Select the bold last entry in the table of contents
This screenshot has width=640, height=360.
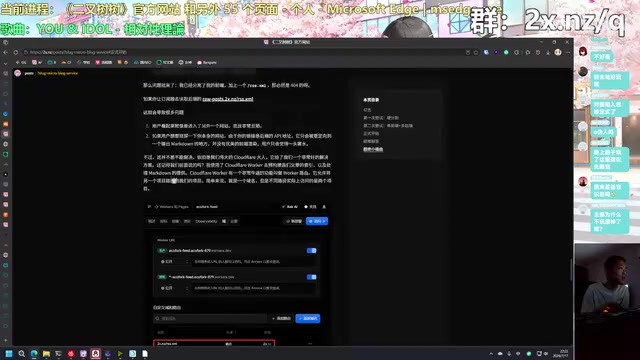[373, 149]
